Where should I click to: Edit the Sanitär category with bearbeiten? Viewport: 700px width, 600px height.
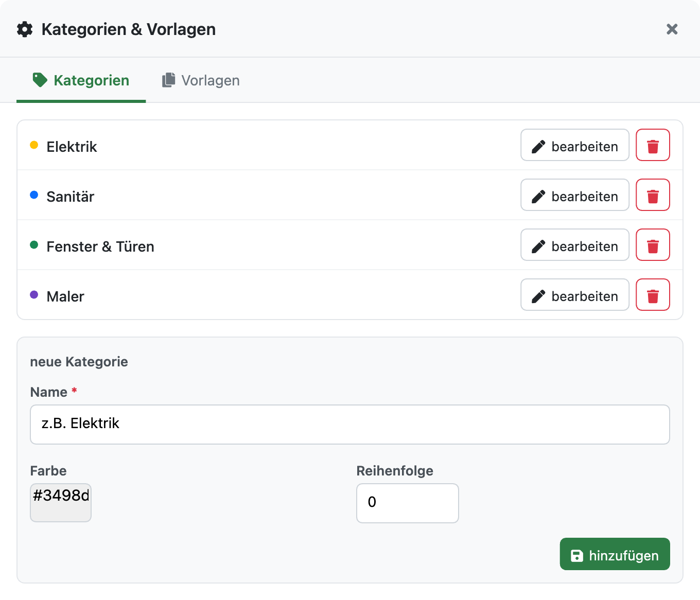(x=575, y=195)
